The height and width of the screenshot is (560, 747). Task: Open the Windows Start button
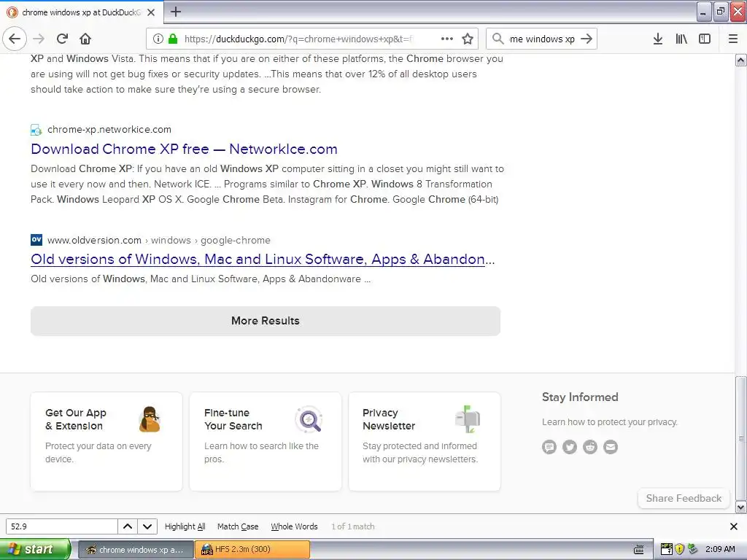(x=35, y=550)
